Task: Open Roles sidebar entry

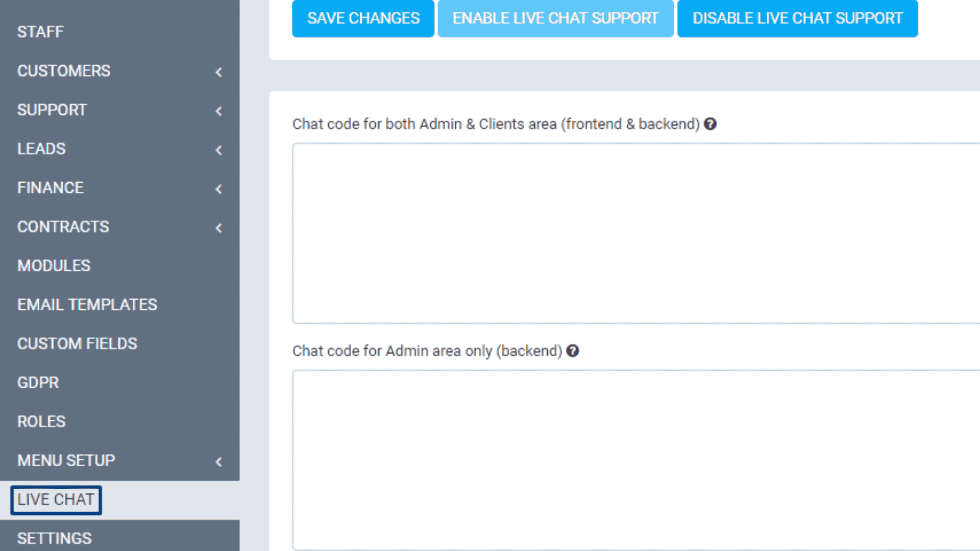Action: (x=119, y=421)
